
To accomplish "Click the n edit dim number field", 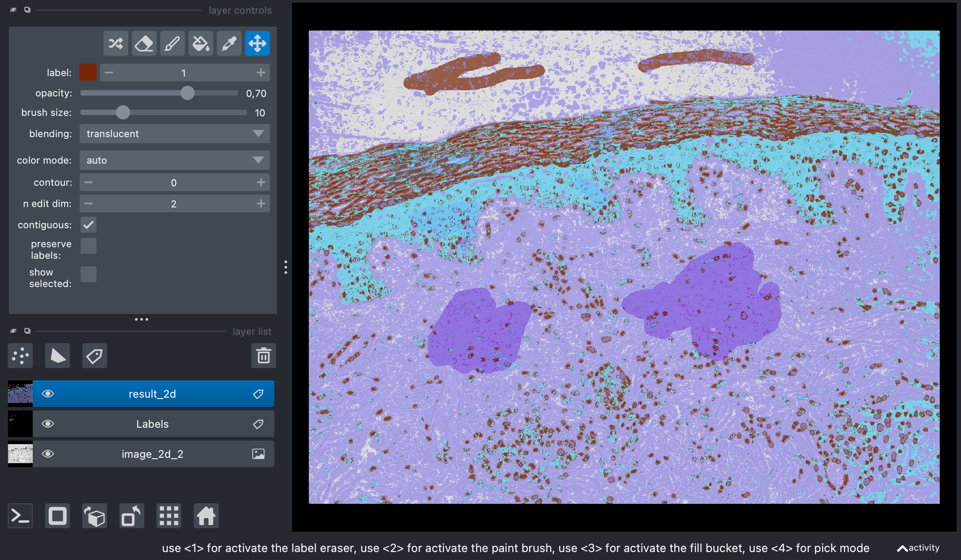I will [174, 203].
